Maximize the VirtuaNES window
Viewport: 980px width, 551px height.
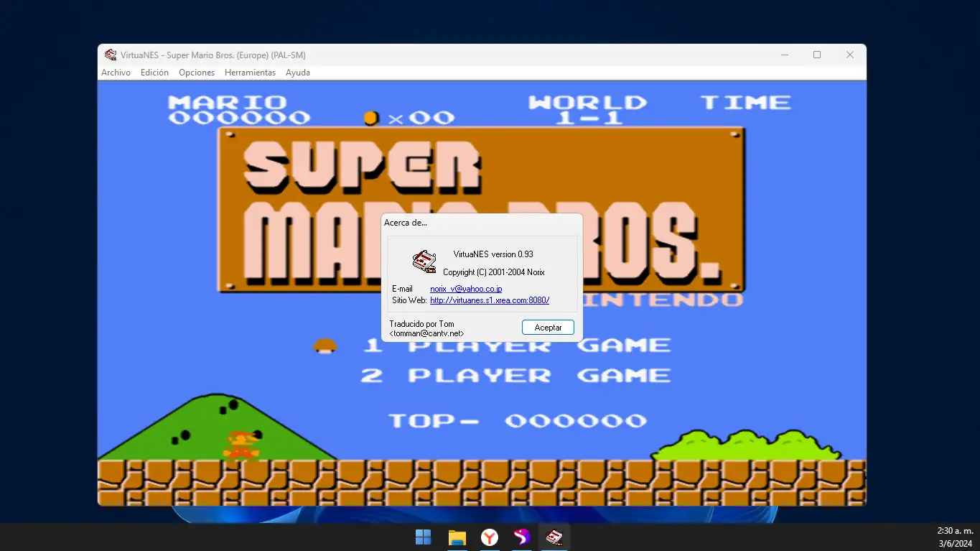pos(816,55)
